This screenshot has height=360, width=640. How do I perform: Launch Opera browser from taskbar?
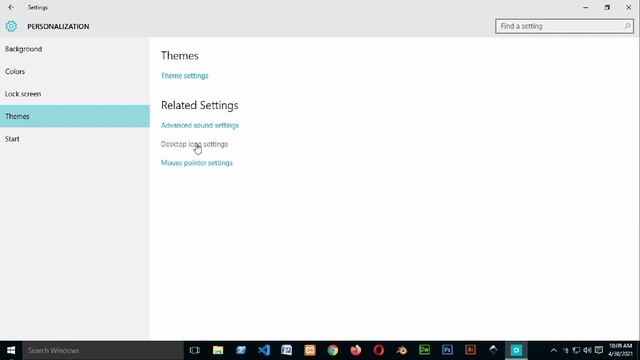(x=379, y=350)
